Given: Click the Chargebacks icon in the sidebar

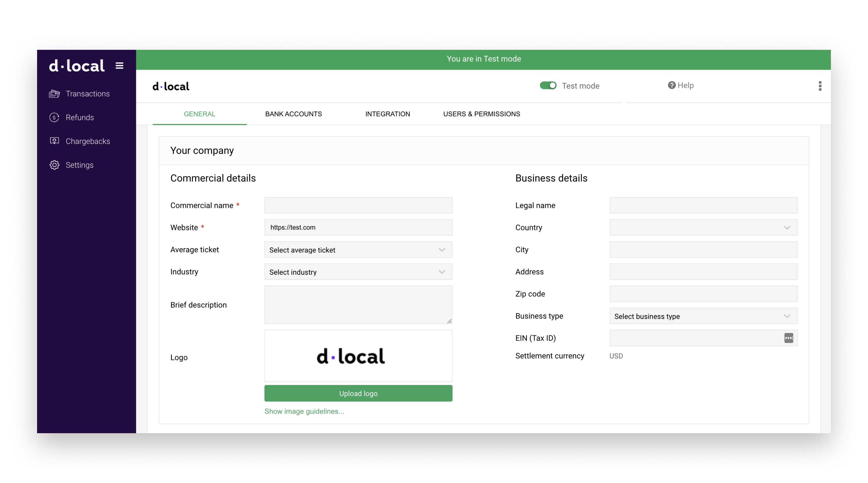Looking at the screenshot, I should point(54,141).
